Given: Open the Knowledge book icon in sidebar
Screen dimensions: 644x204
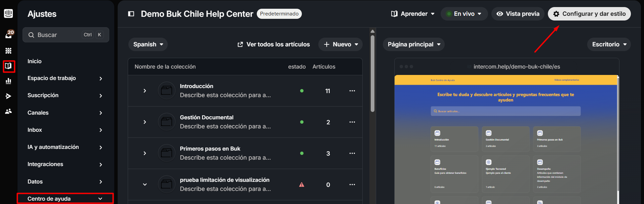Looking at the screenshot, I should (8, 66).
